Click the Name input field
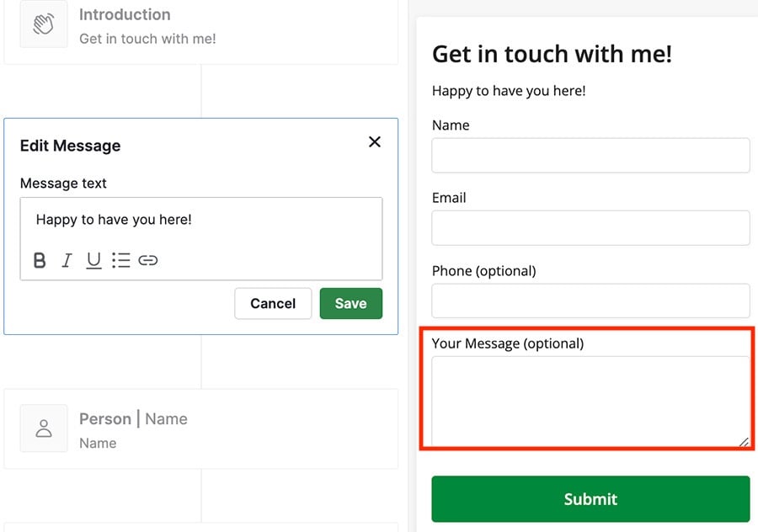This screenshot has height=532, width=758. pos(590,155)
